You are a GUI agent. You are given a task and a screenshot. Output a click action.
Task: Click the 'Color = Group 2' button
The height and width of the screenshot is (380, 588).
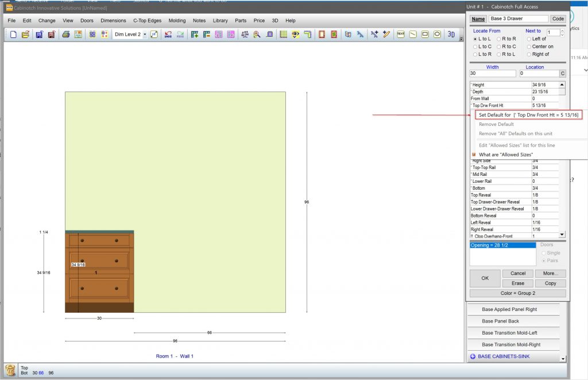(517, 293)
